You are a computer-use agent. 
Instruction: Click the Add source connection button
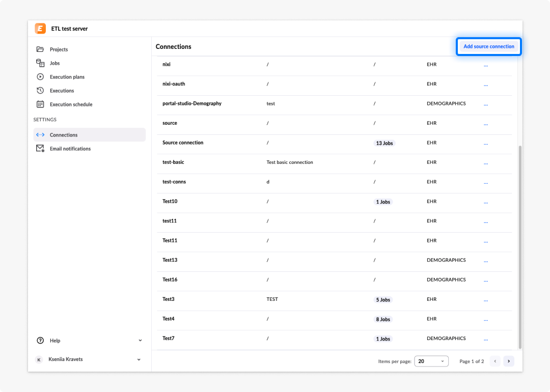(488, 46)
